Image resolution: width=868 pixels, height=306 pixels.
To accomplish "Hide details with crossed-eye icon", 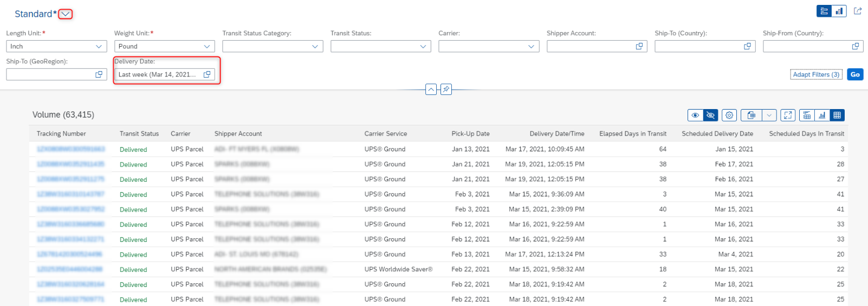I will (710, 115).
